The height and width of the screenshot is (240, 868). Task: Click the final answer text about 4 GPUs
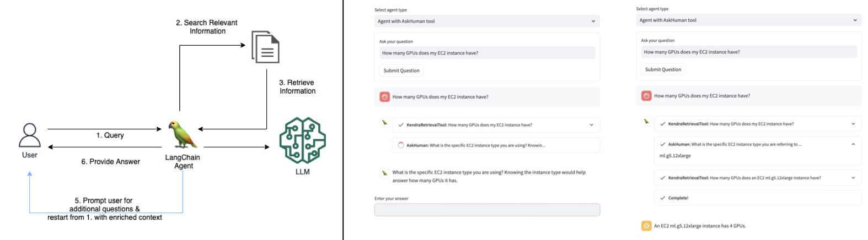700,226
